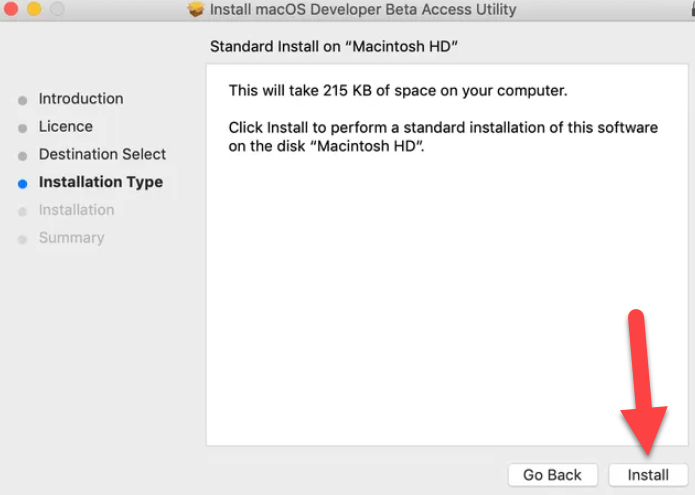
Task: Click the blue bullet beside Installation Type
Action: pos(22,183)
